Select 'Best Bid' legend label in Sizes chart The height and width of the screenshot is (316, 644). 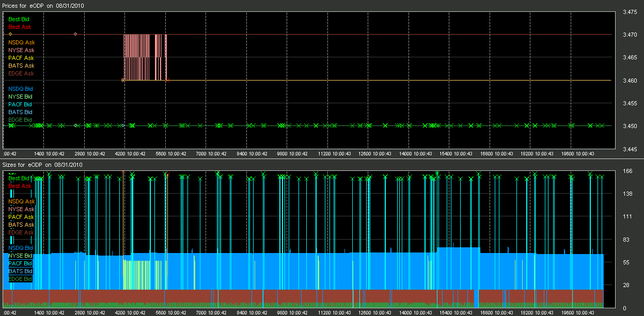(x=19, y=178)
